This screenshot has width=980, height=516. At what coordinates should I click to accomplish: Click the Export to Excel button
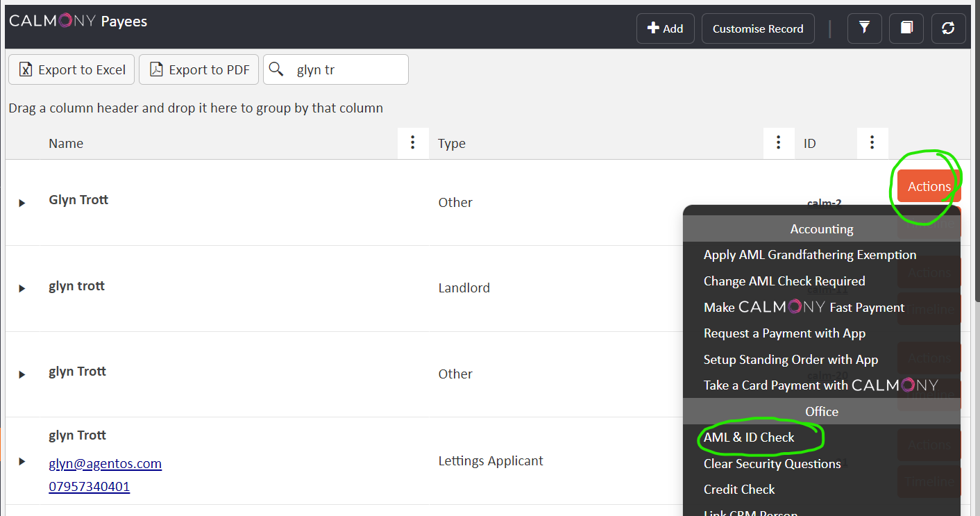[71, 69]
